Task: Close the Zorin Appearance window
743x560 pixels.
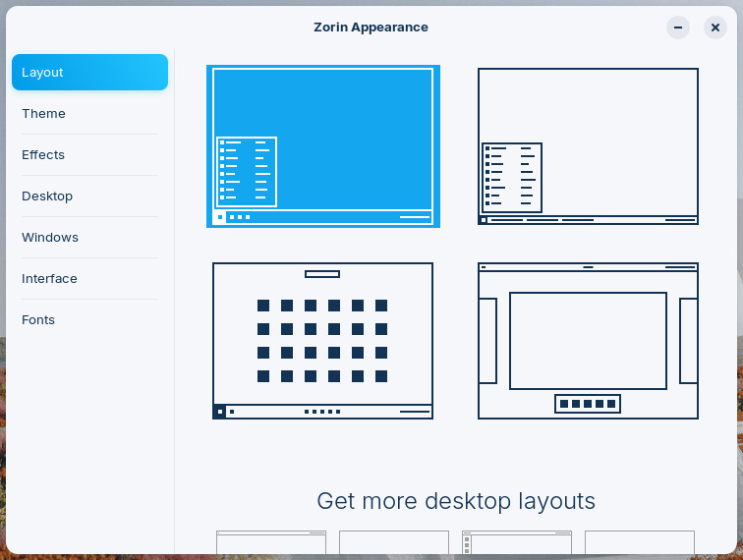Action: coord(715,28)
